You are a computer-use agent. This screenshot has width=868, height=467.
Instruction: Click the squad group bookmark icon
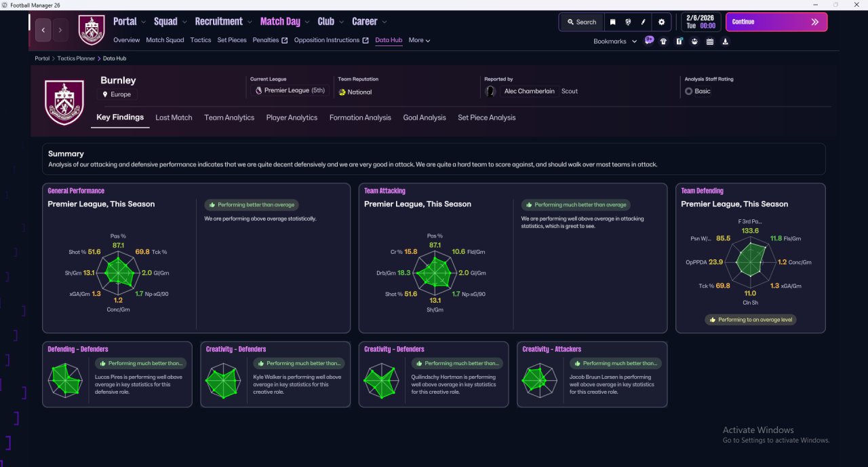[694, 41]
